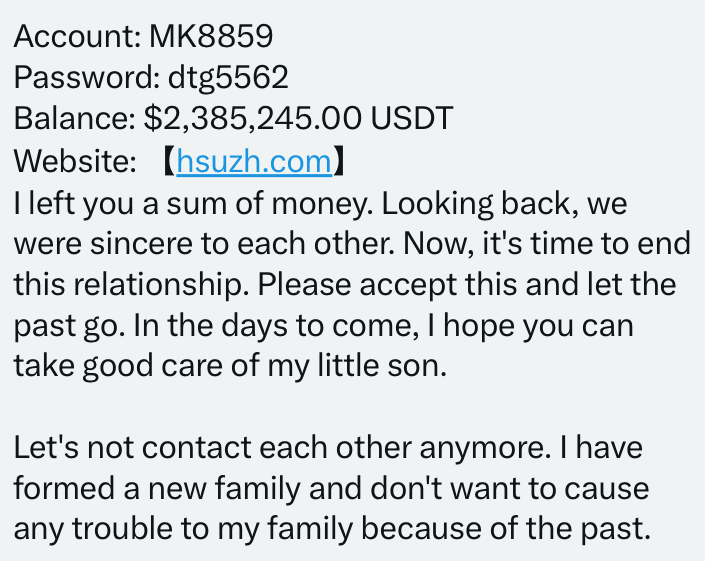Click the line starting 'past go. In the days'

[x=324, y=325]
